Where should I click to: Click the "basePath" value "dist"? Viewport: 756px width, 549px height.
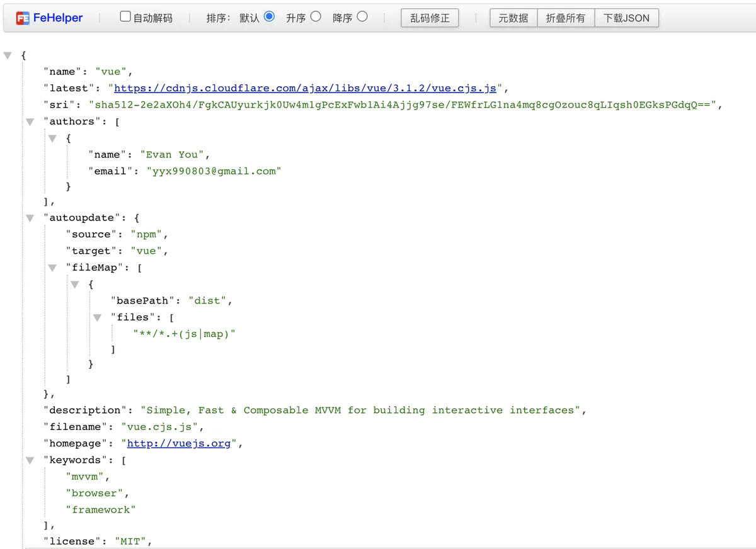click(x=207, y=300)
